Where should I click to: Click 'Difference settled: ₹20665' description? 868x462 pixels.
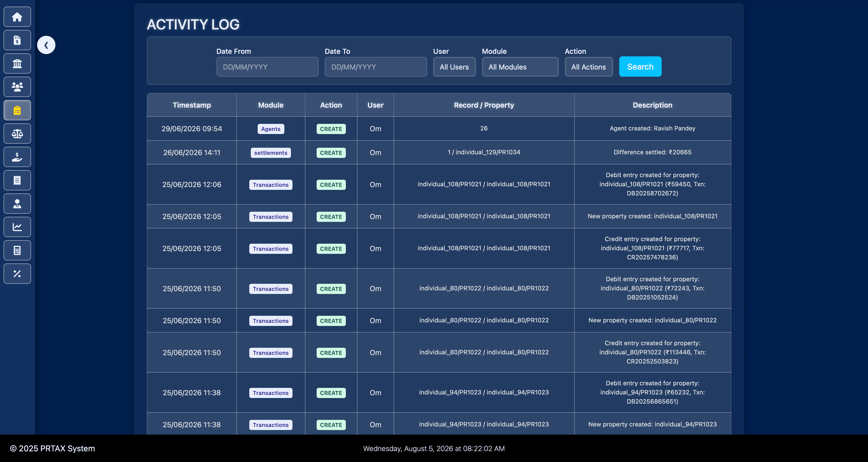pyautogui.click(x=652, y=152)
